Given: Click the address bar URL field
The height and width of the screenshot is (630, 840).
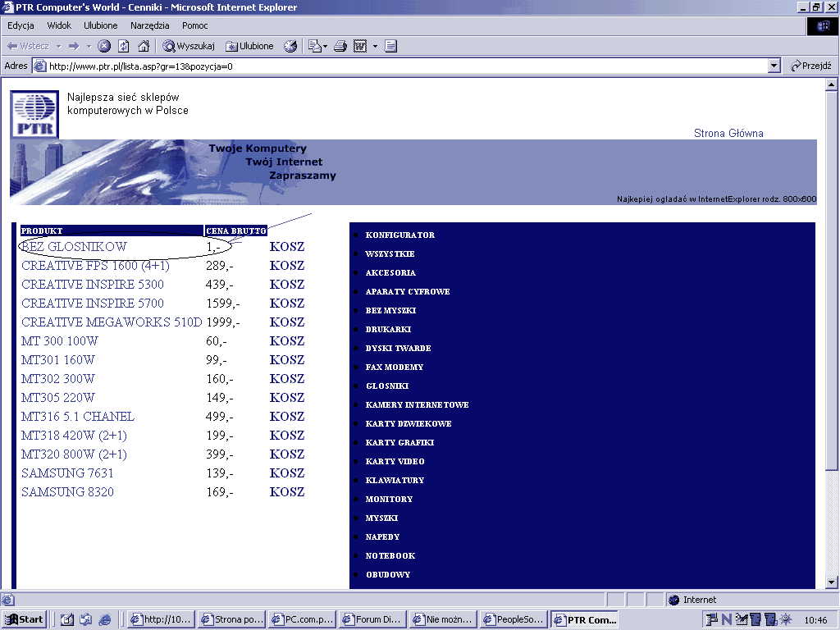Looking at the screenshot, I should pyautogui.click(x=399, y=66).
